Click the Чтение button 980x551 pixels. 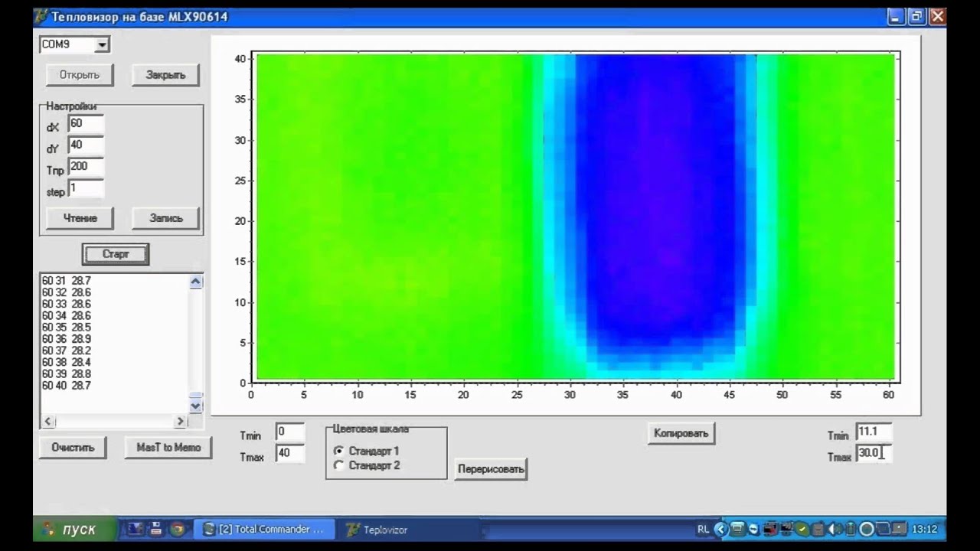[80, 218]
